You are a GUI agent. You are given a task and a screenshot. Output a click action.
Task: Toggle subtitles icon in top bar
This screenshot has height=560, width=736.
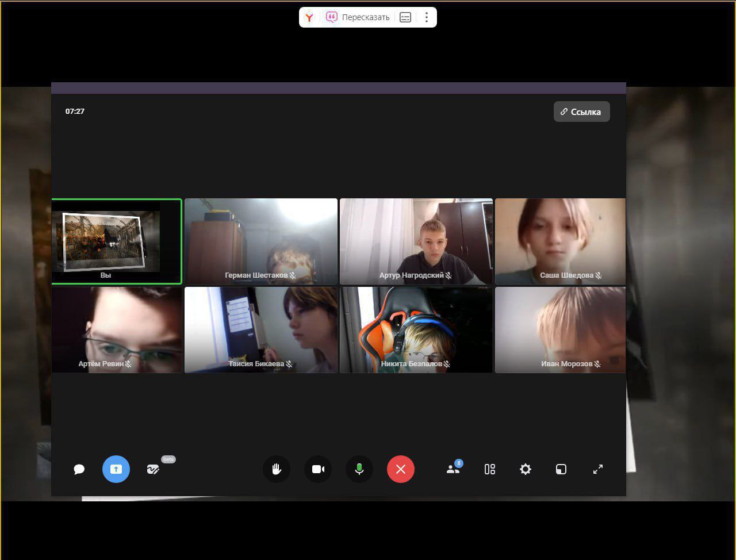click(x=405, y=17)
